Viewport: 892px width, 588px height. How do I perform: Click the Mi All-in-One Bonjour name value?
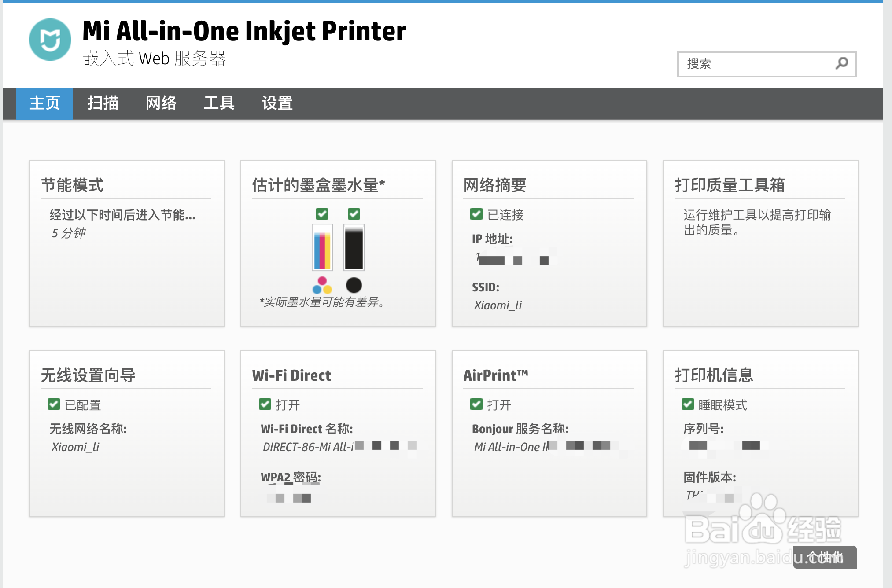click(512, 447)
